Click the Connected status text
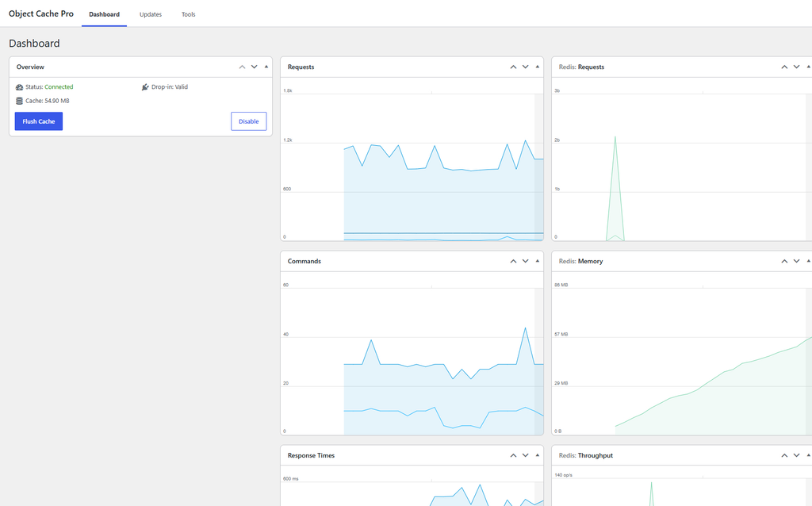812x506 pixels. [x=59, y=87]
